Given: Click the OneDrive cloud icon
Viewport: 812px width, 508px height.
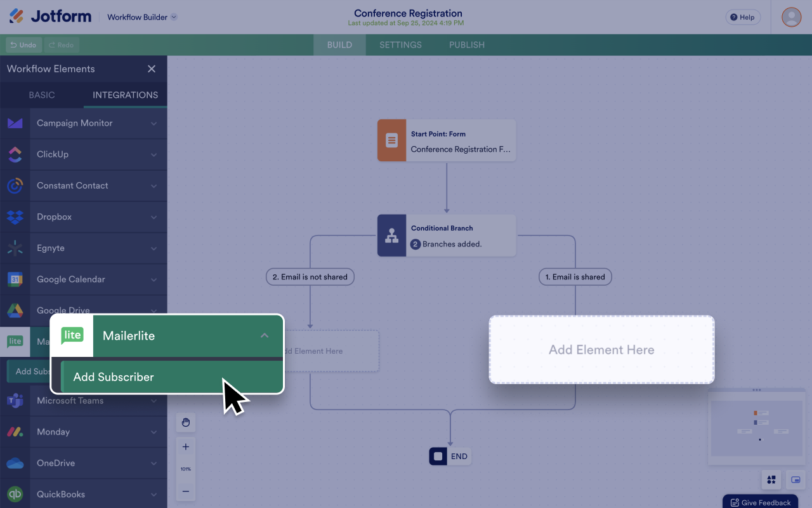Looking at the screenshot, I should [x=15, y=464].
